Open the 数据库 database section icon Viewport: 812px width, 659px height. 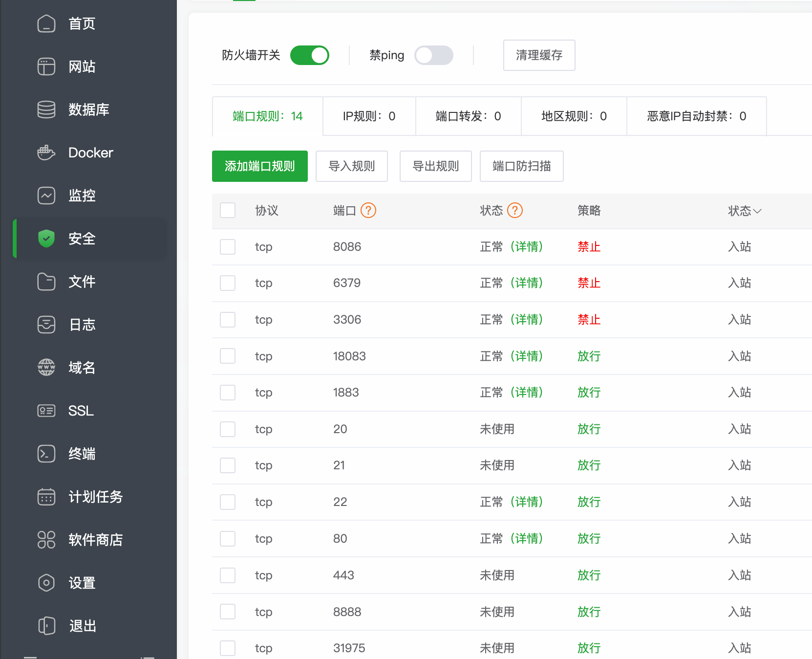pos(46,110)
